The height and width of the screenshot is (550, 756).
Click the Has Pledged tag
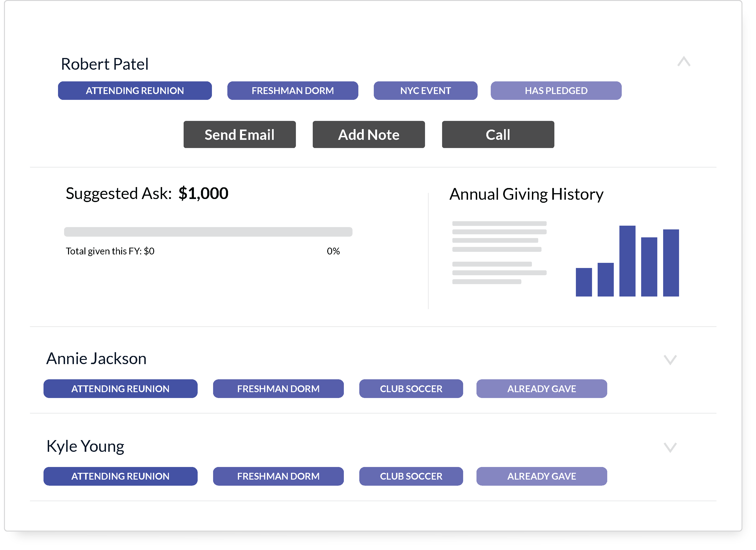pos(556,91)
